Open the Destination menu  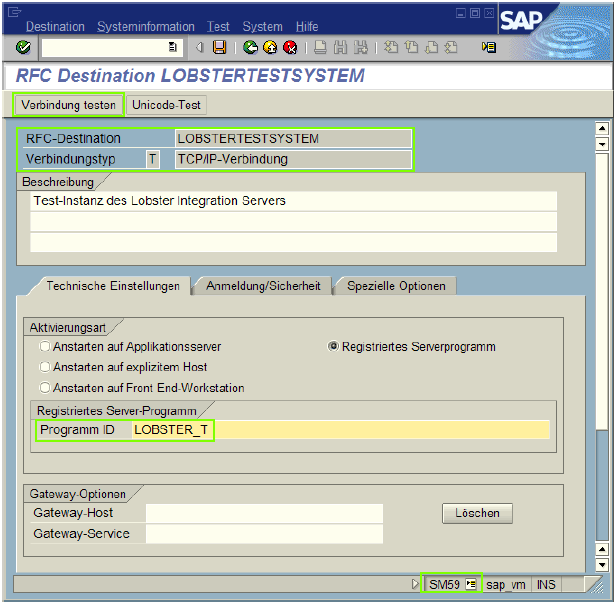55,27
